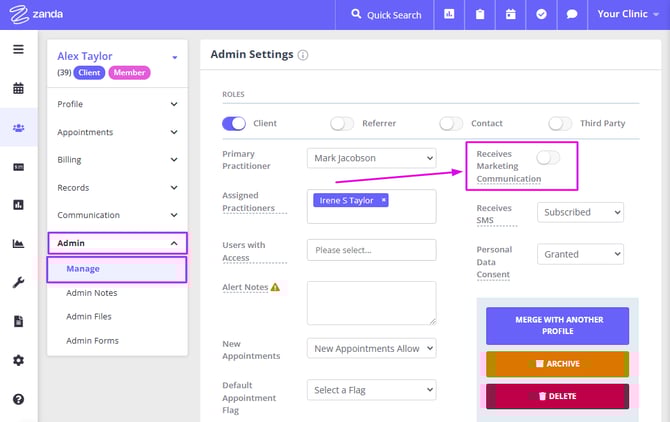The height and width of the screenshot is (422, 670).
Task: Expand the Billing section in client menu
Action: point(117,160)
